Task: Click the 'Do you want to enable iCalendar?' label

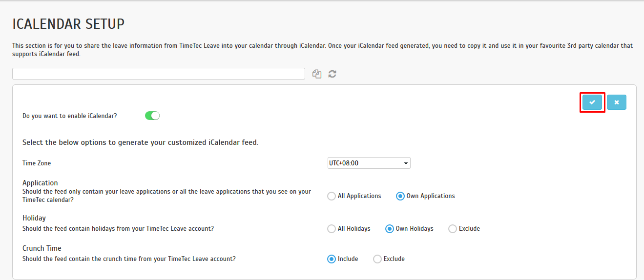Action: (70, 116)
